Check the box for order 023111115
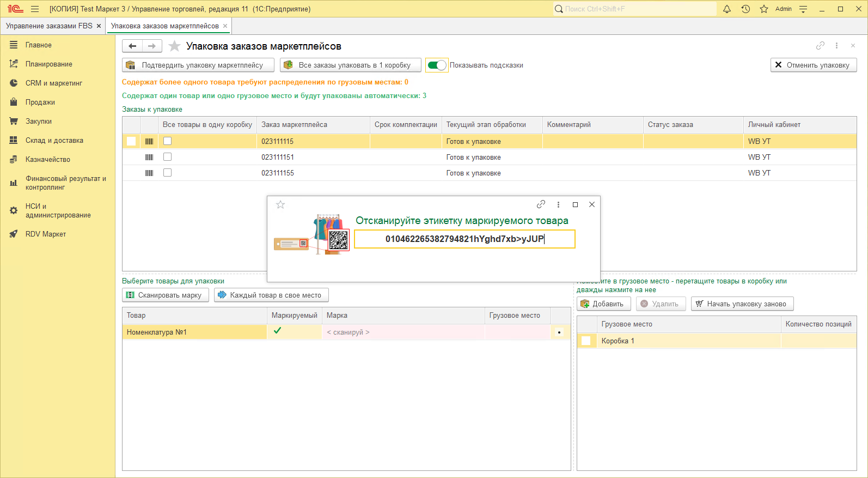The image size is (868, 478). pos(167,141)
